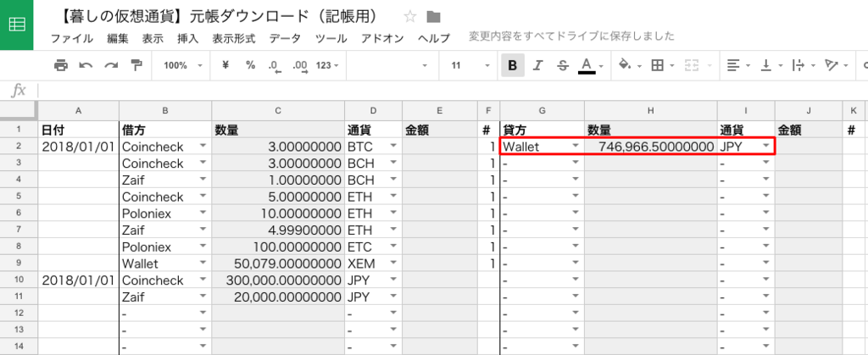Select cell with 746,966.50000000
The image size is (868, 355).
tap(651, 147)
